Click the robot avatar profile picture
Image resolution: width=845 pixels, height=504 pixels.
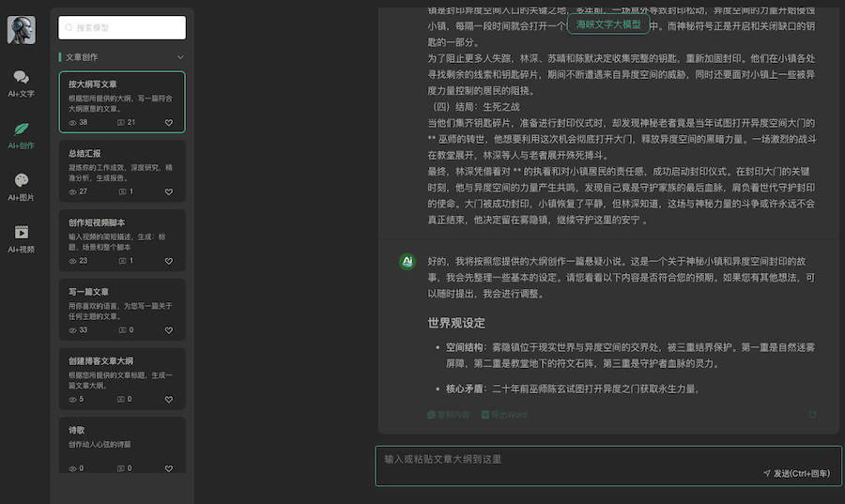coord(21,30)
